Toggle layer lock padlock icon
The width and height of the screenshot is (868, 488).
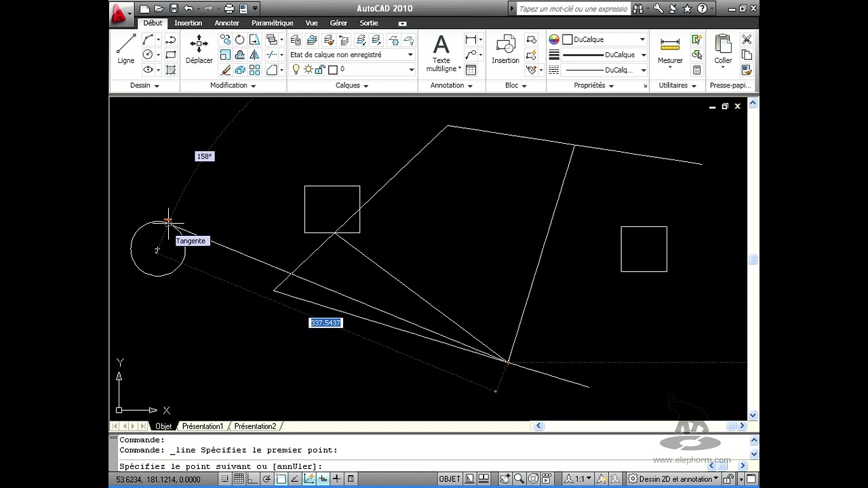coord(321,70)
